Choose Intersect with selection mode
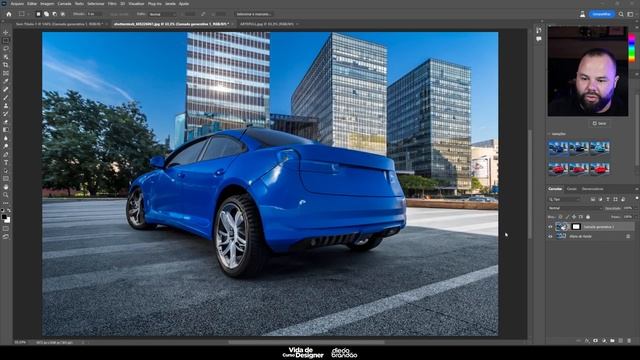Viewport: 640px width, 360px height. (x=63, y=14)
